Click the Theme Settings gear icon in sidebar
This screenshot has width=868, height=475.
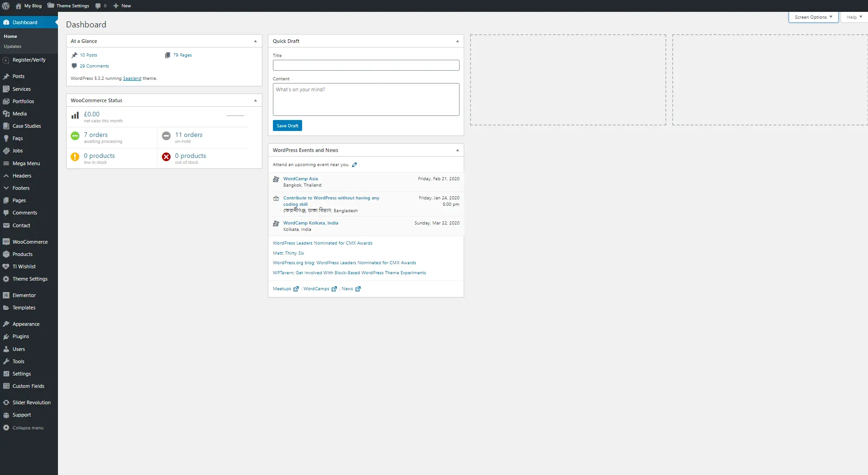click(x=6, y=279)
